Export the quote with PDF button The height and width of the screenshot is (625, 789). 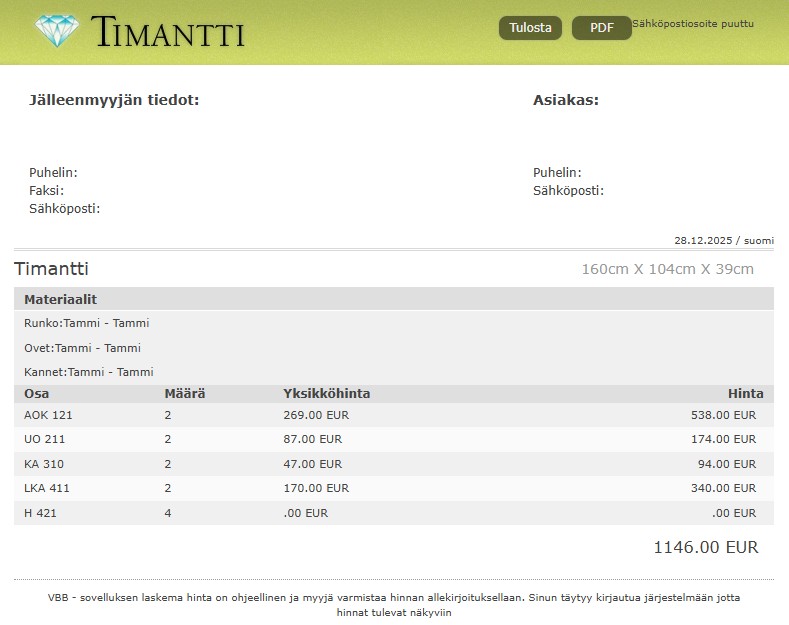[x=601, y=28]
